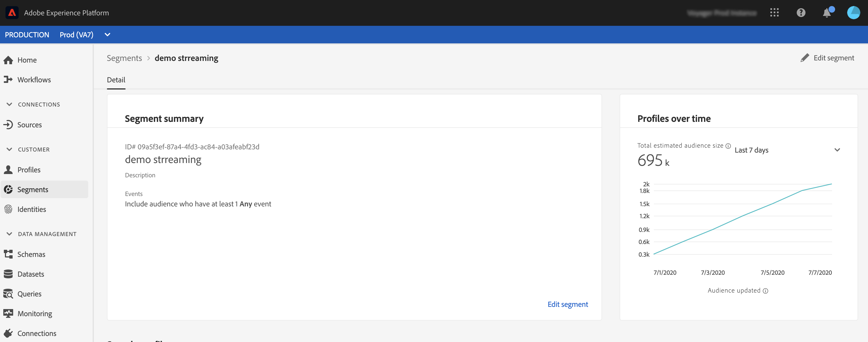Open the Last 7 days range dropdown
Viewport: 868px width, 342px height.
point(837,150)
